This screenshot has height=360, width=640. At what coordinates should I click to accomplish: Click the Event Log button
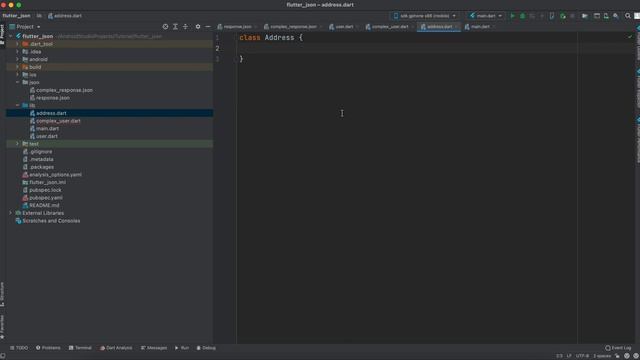(x=618, y=348)
